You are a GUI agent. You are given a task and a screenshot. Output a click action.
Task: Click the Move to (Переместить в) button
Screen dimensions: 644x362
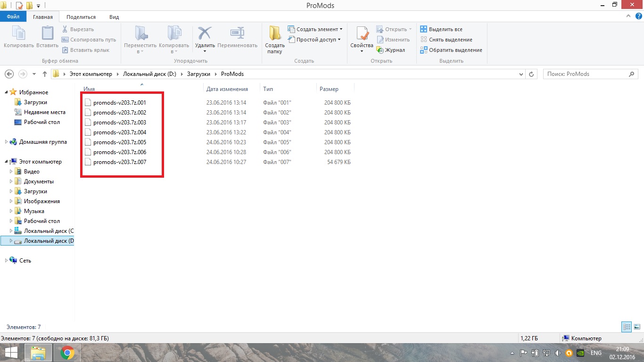coord(140,40)
